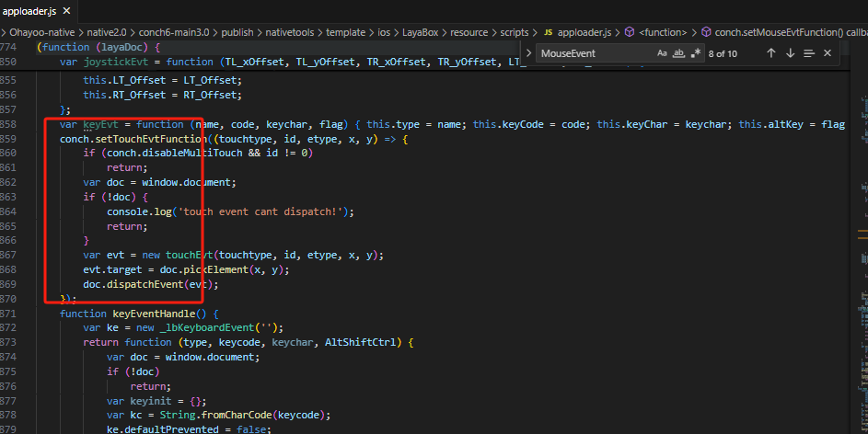868x434 pixels.
Task: Toggle Match Whole Word in find widget
Action: 679,53
